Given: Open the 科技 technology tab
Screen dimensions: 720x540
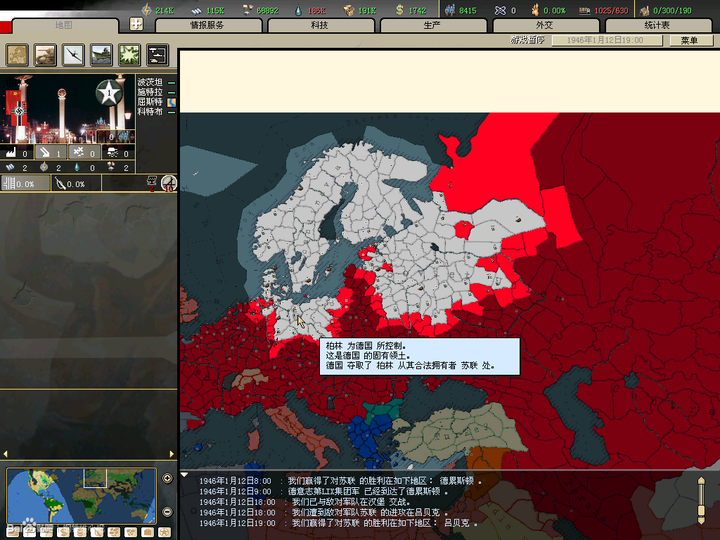Looking at the screenshot, I should click(x=320, y=25).
